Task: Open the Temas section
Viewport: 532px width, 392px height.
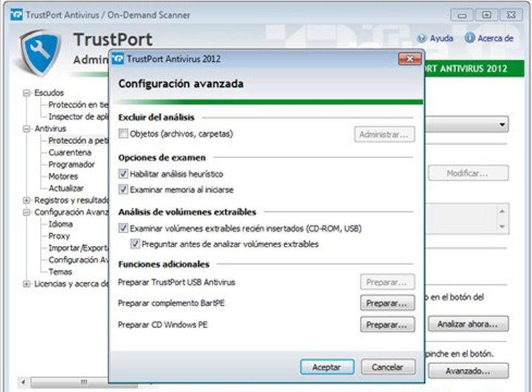Action: (x=61, y=272)
